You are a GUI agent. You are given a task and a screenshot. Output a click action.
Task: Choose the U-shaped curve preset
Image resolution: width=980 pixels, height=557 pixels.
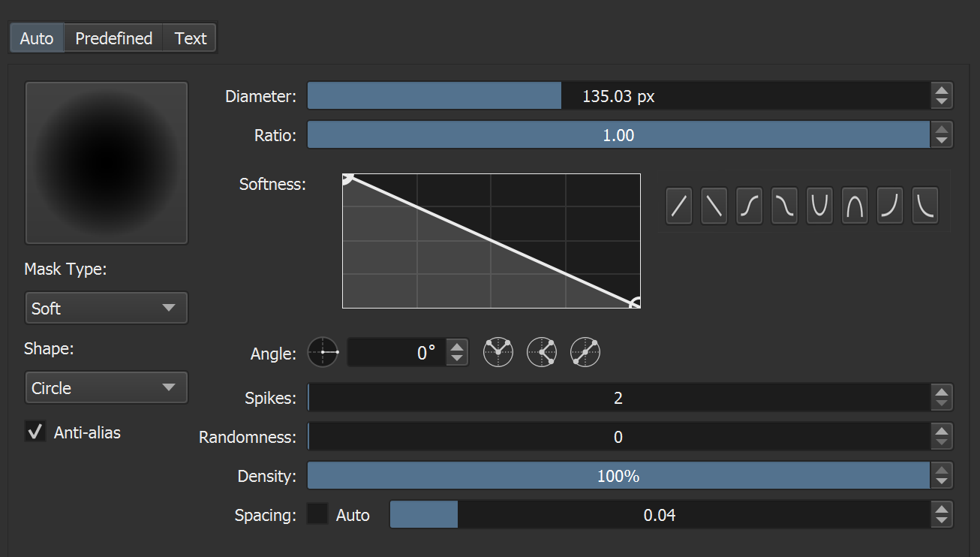[820, 206]
